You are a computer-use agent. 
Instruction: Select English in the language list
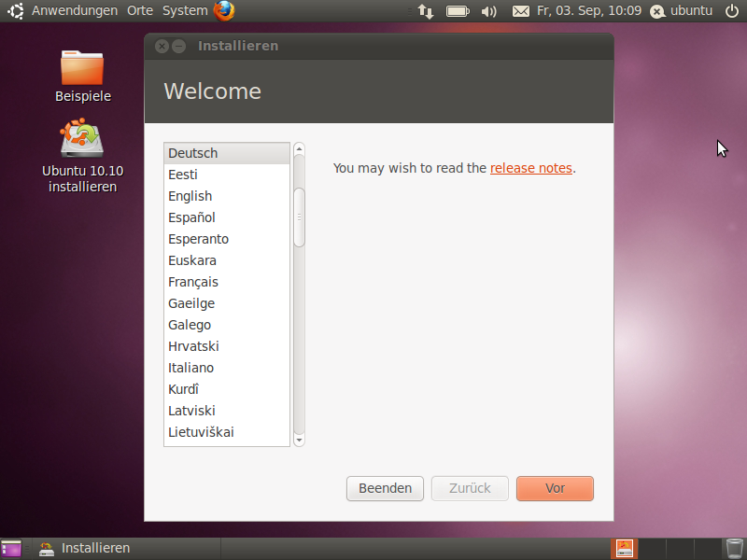pyautogui.click(x=190, y=196)
